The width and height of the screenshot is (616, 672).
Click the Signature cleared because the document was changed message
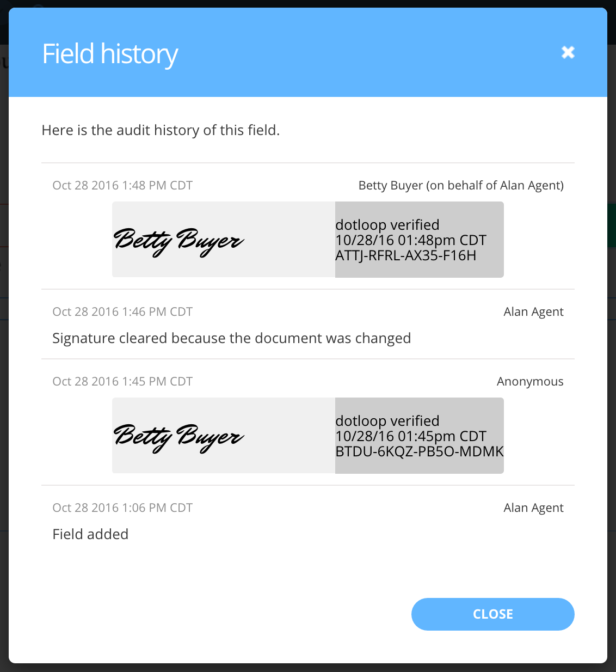[x=231, y=338]
